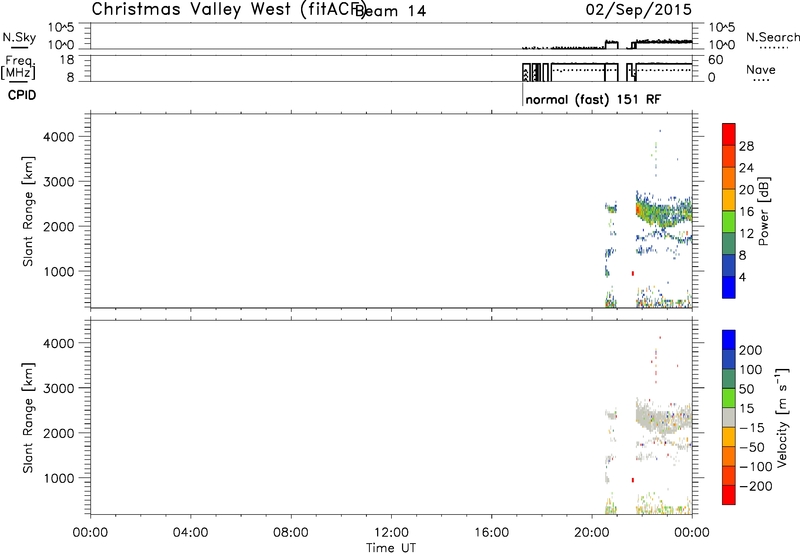Select the "08:00" time tick label
Screen dimensions: 800x554
291,533
